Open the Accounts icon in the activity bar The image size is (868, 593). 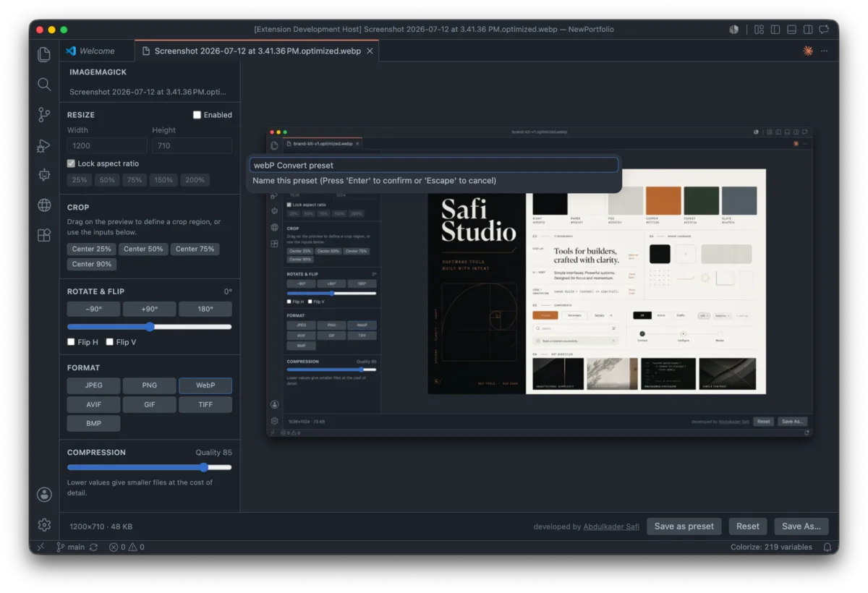point(44,495)
